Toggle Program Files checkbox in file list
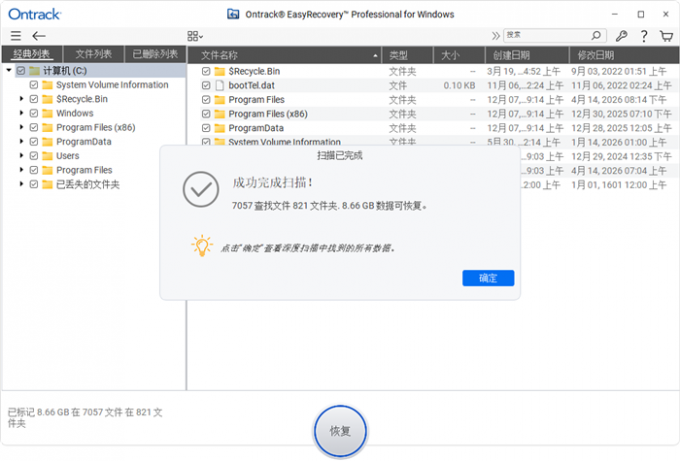Viewport: 680px width, 461px height. [x=206, y=100]
